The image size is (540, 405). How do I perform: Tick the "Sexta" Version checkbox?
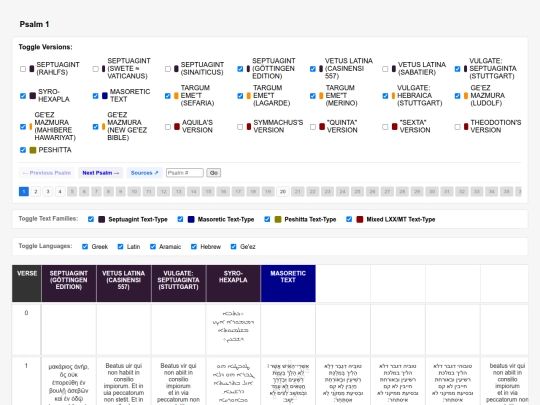click(385, 127)
